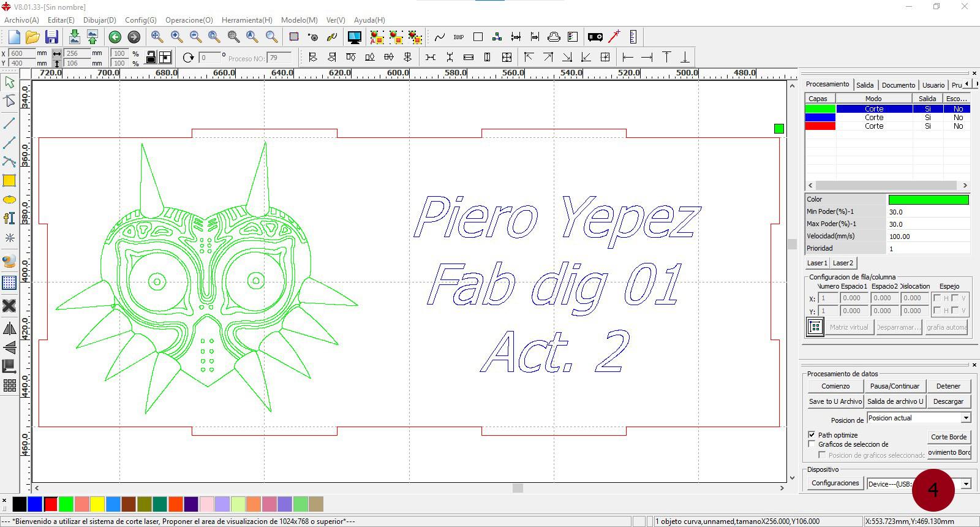
Task: Click the vertical ruler icon in top toolbar
Action: [633, 37]
